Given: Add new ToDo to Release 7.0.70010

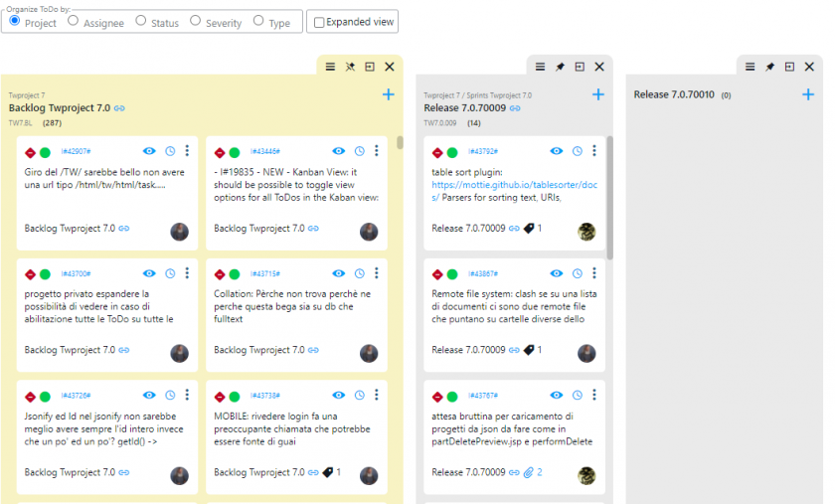Looking at the screenshot, I should [808, 94].
